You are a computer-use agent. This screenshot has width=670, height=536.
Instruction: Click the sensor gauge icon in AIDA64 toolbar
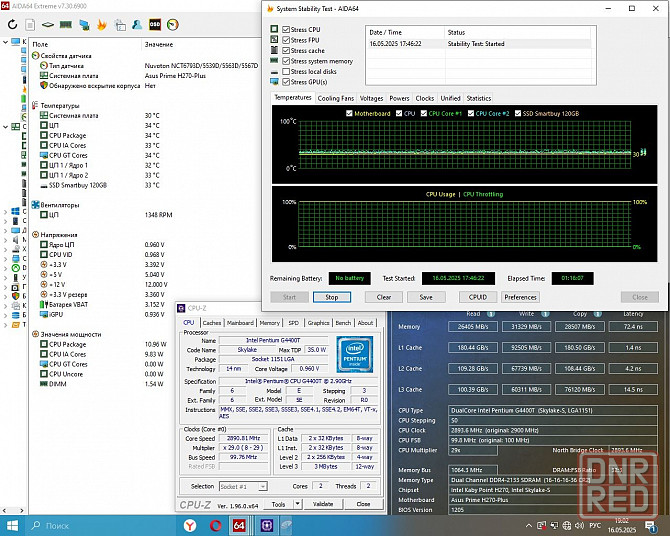(173, 25)
